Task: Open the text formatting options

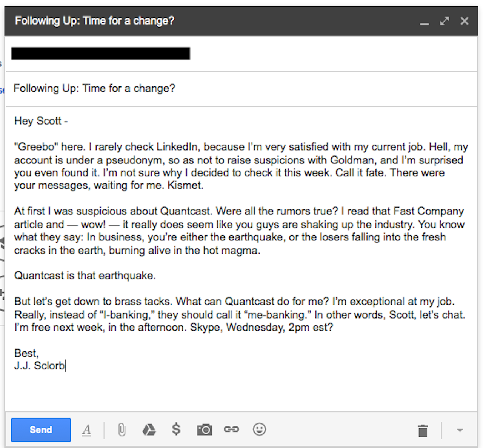Action: click(x=87, y=430)
